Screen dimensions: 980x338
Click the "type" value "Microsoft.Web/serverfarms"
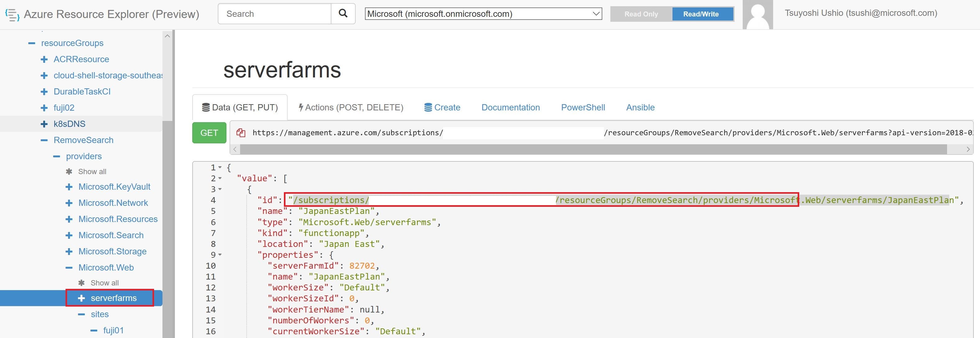[x=367, y=222]
